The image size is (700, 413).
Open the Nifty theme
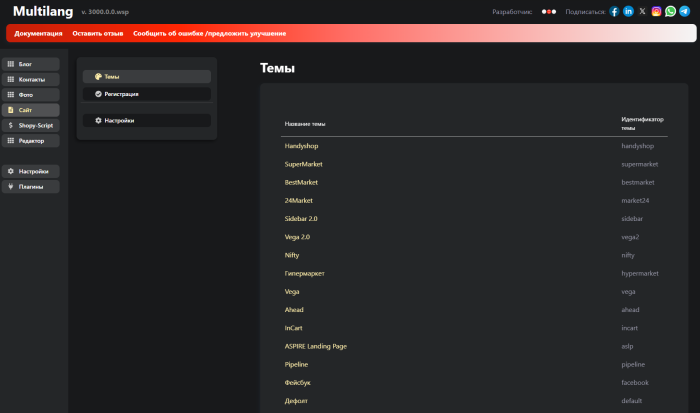pos(292,255)
